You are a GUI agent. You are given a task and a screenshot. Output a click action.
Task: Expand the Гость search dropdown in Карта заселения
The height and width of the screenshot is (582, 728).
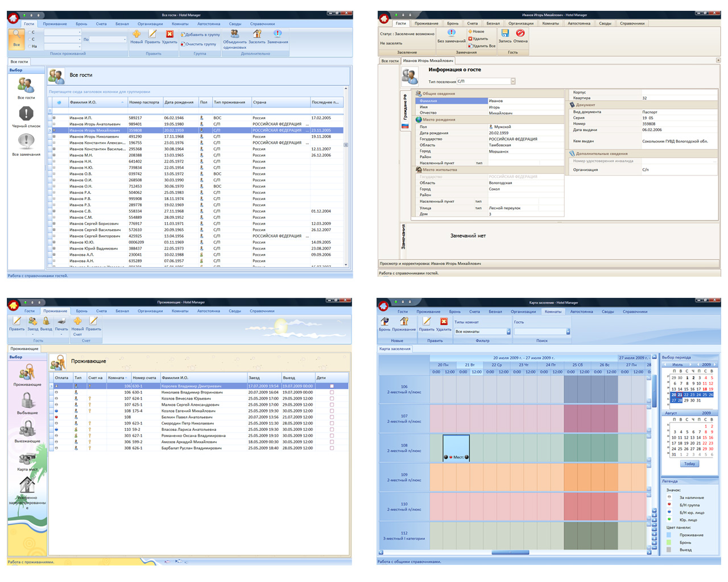[568, 331]
